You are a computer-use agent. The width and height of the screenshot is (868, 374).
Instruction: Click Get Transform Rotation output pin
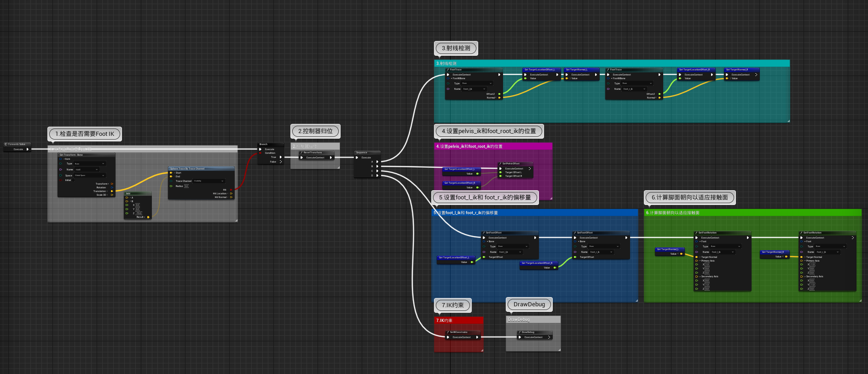click(x=112, y=187)
